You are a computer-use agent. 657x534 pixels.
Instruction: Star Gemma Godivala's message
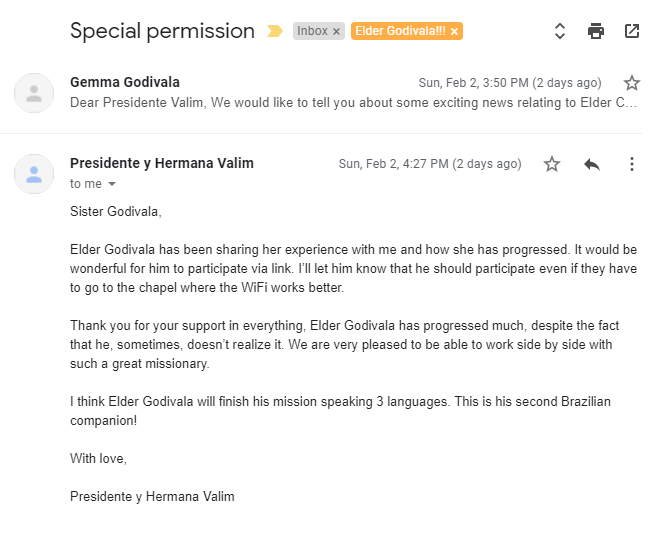coord(631,83)
